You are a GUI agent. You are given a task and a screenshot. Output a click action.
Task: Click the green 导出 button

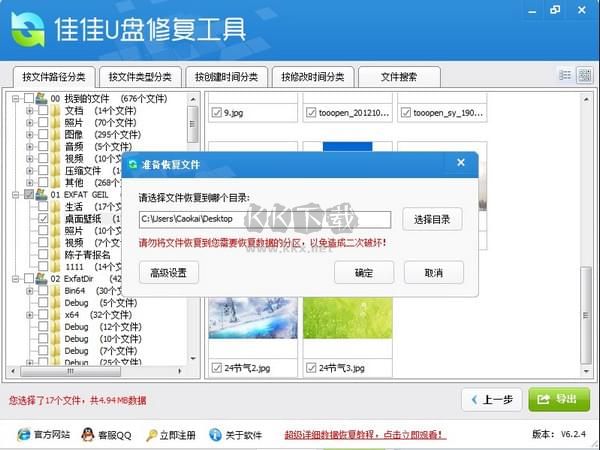pos(559,399)
